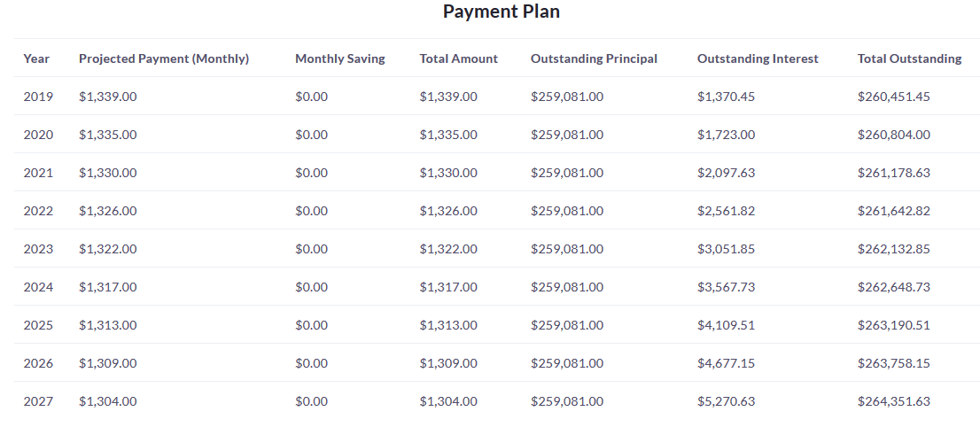The image size is (980, 427).
Task: Select the $264,351.63 total outstanding value
Action: (x=893, y=401)
